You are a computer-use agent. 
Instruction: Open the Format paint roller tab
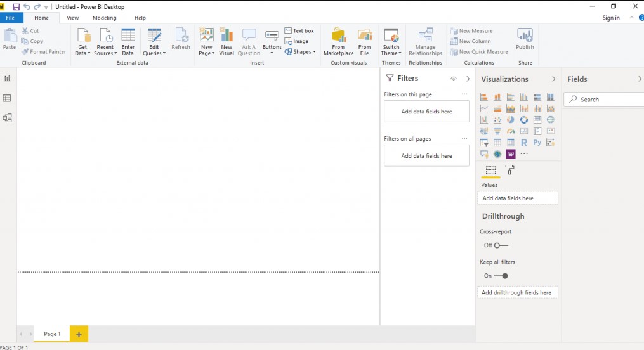tap(509, 170)
